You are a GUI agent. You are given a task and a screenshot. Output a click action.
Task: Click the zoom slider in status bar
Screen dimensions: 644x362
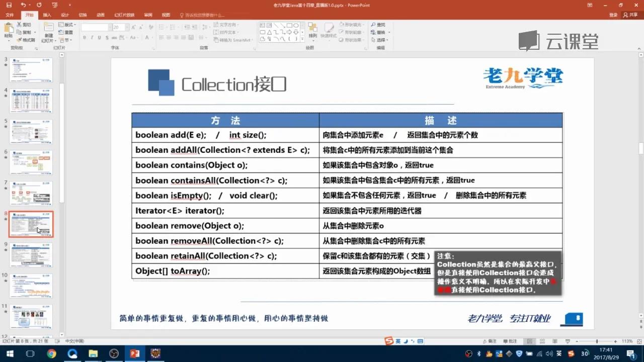597,341
